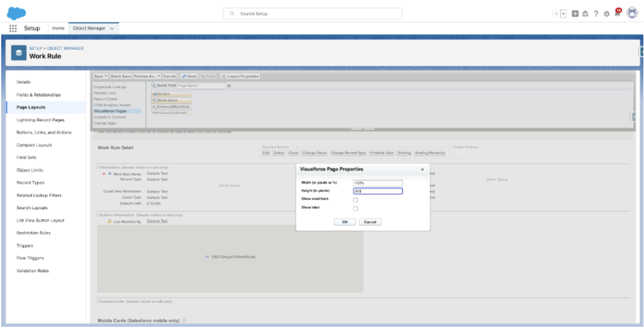Screen dimensions: 644x328
Task: Open the Object Manager tab dropdown chevron
Action: pyautogui.click(x=112, y=28)
